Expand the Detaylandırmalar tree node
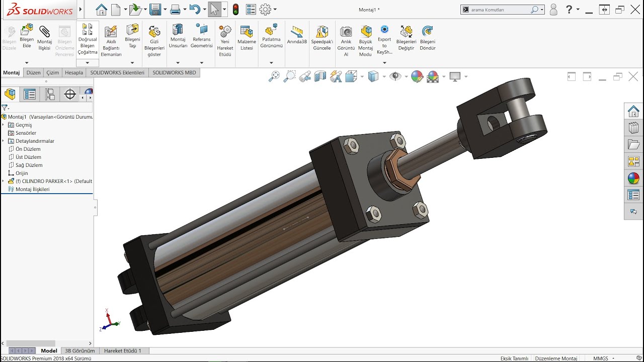This screenshot has height=362, width=644. pyautogui.click(x=3, y=141)
